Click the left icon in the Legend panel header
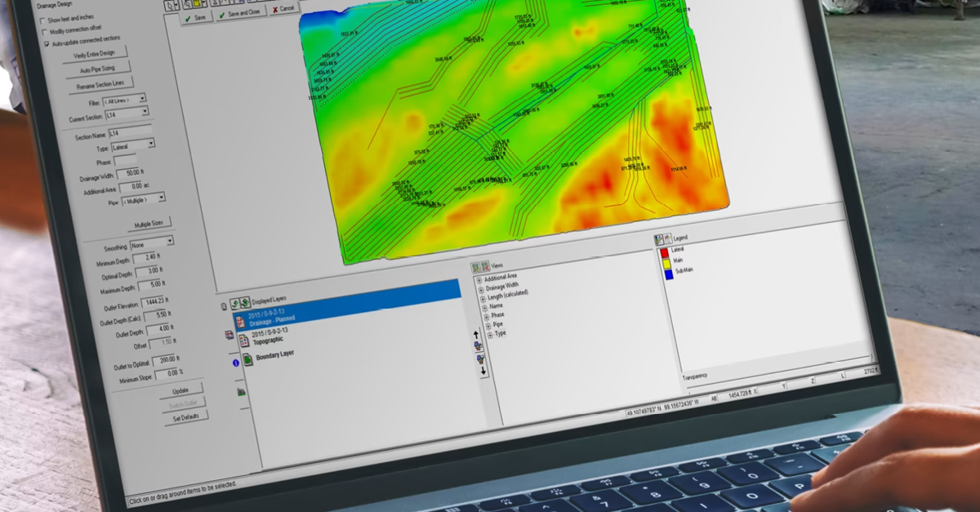This screenshot has height=512, width=980. tap(658, 238)
